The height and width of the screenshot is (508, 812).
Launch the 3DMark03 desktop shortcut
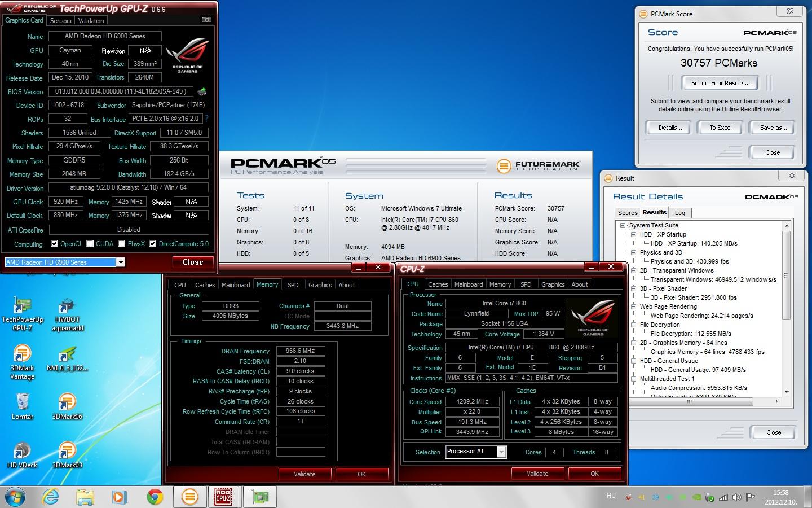(x=67, y=455)
